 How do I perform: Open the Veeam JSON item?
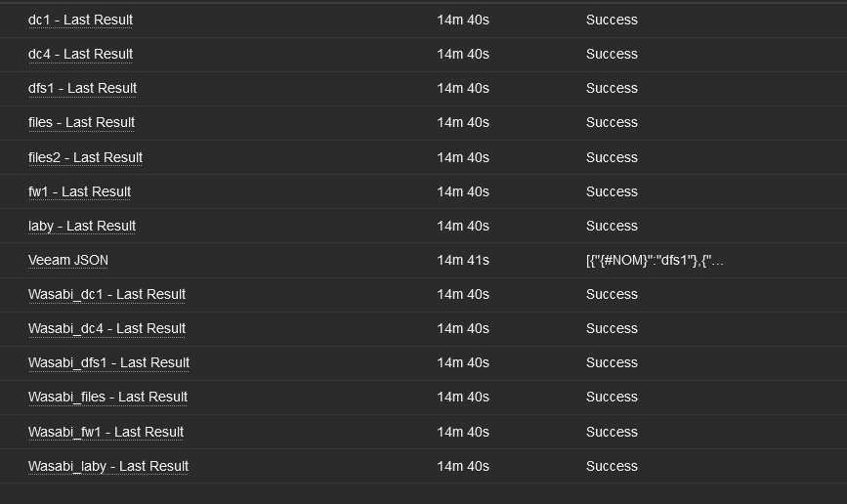coord(68,260)
